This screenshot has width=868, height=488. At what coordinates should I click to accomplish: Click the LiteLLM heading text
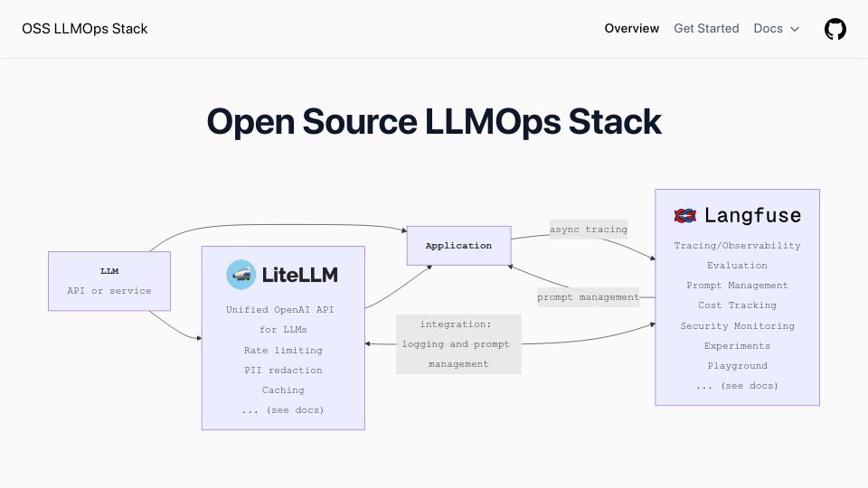299,275
